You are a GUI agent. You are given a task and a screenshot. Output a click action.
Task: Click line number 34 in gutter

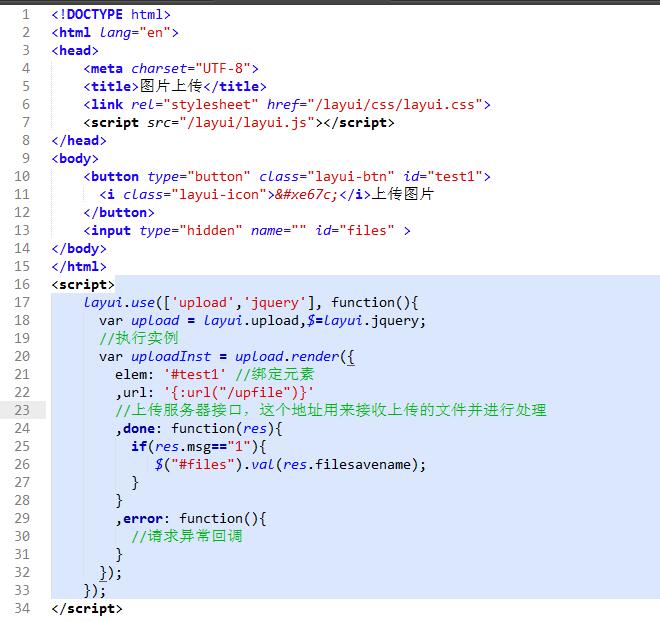point(22,608)
